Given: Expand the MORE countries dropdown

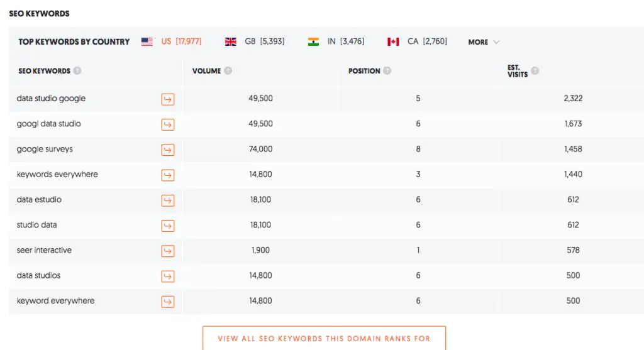Looking at the screenshot, I should 484,42.
